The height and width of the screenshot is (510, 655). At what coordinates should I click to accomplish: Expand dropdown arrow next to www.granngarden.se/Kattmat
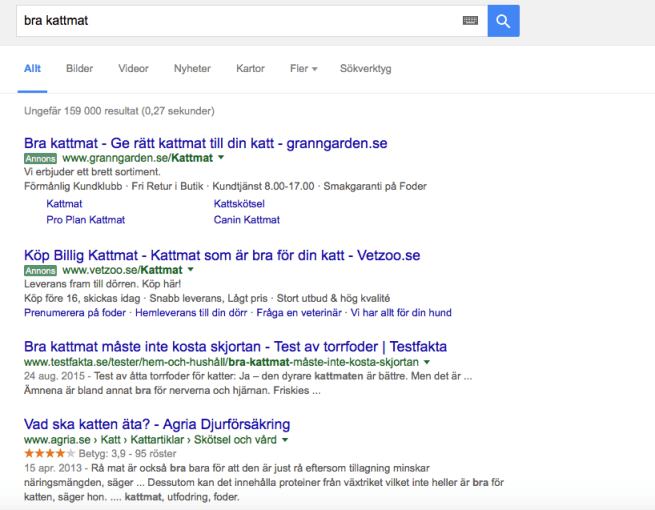point(221,157)
